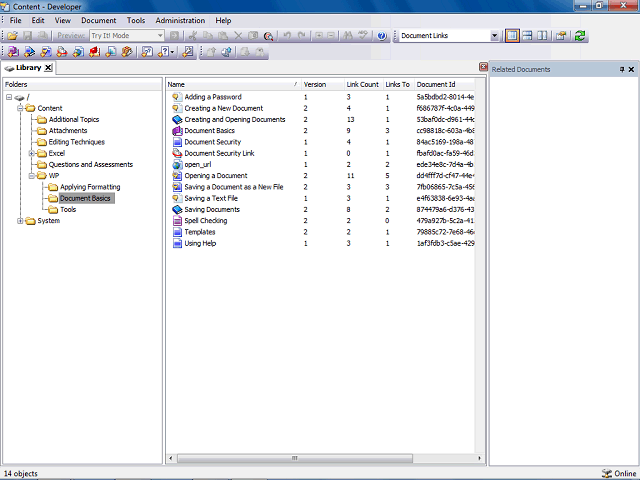Click the X delete toolbar icon
Viewport: 640px width, 480px height.
pos(238,36)
